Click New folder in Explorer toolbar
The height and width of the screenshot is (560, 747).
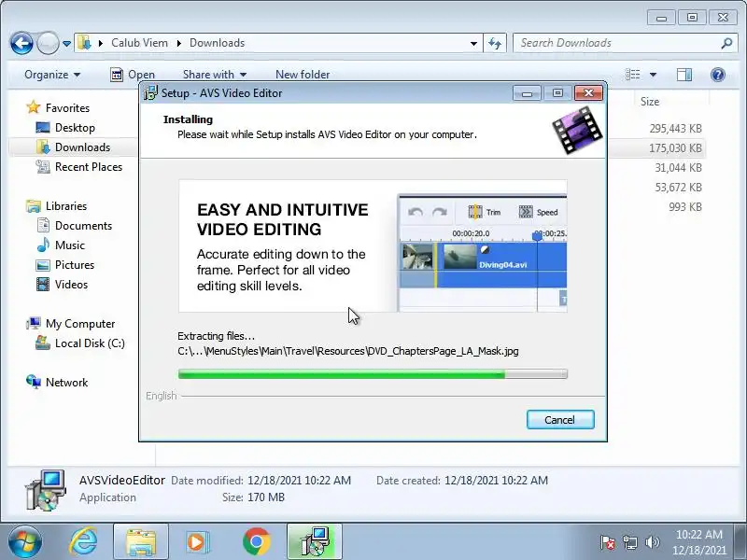click(x=303, y=75)
